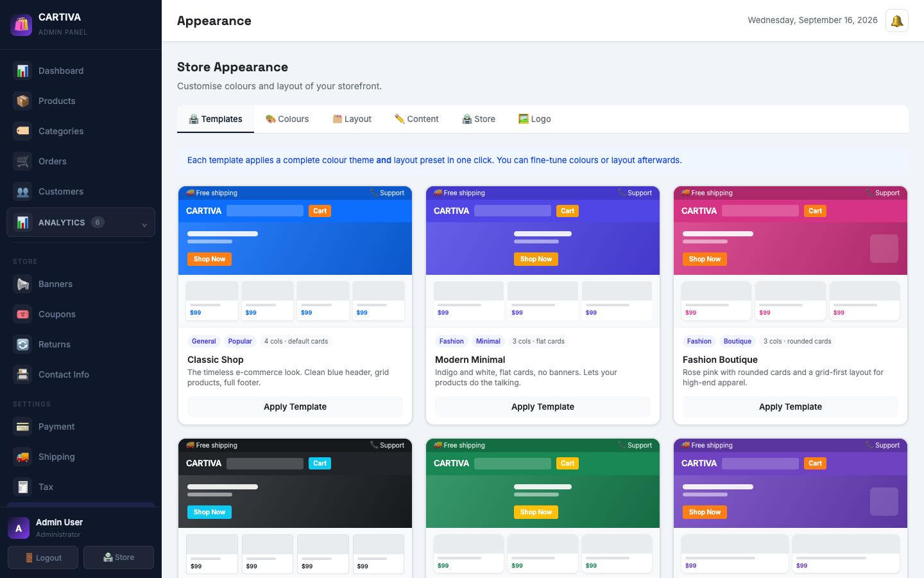The image size is (924, 578).
Task: Click the Contact Info icon
Action: point(22,374)
